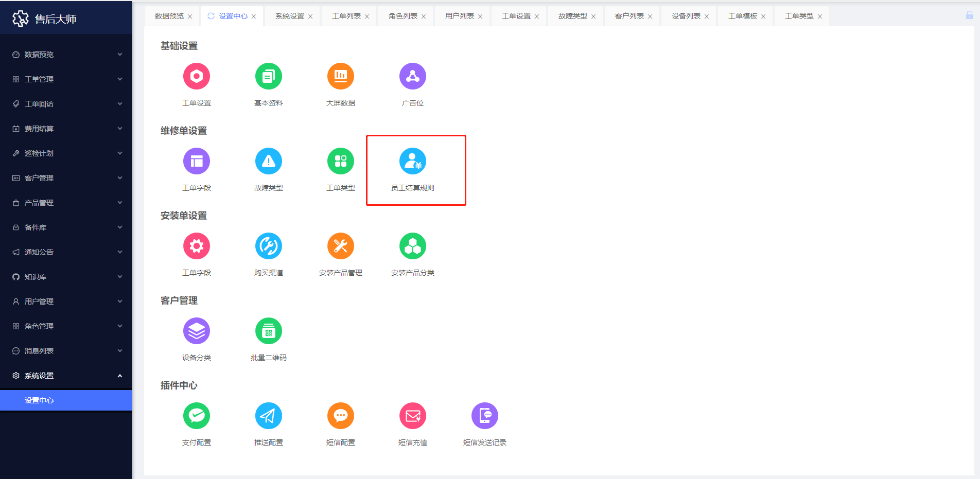Switch to the 客户列表 tab
This screenshot has width=980, height=479.
pos(629,16)
